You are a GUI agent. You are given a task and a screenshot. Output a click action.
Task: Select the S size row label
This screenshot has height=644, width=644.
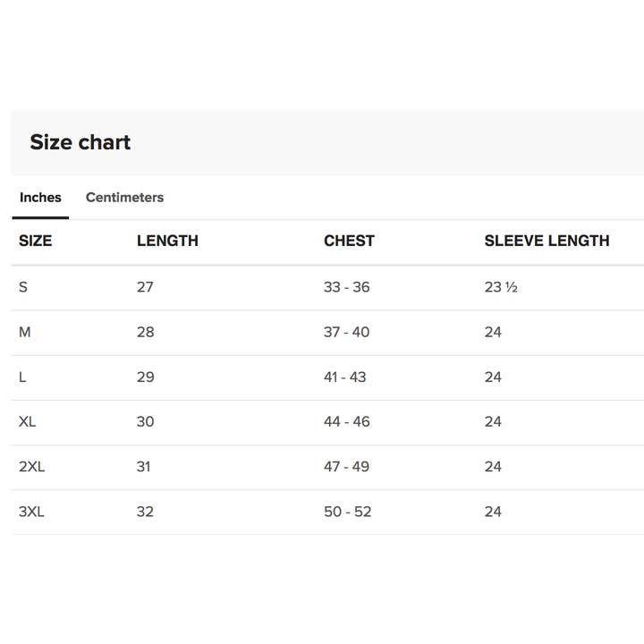point(23,287)
